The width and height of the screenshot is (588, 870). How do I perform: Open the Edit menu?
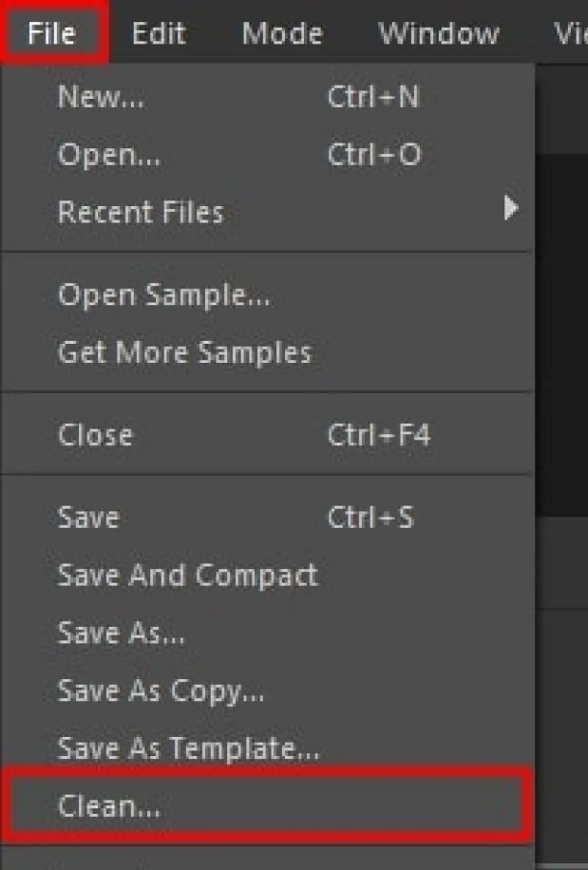pyautogui.click(x=158, y=34)
